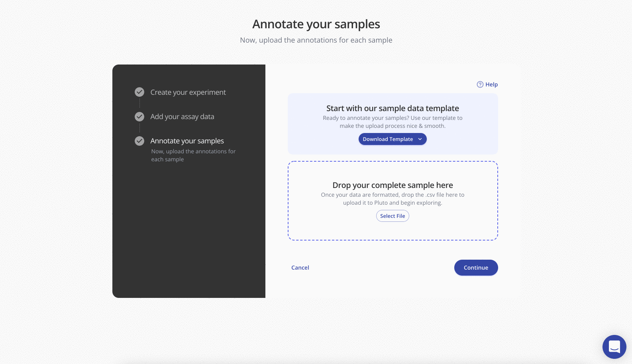Select Annotate your samples step label
Image resolution: width=632 pixels, height=364 pixels.
pyautogui.click(x=187, y=141)
